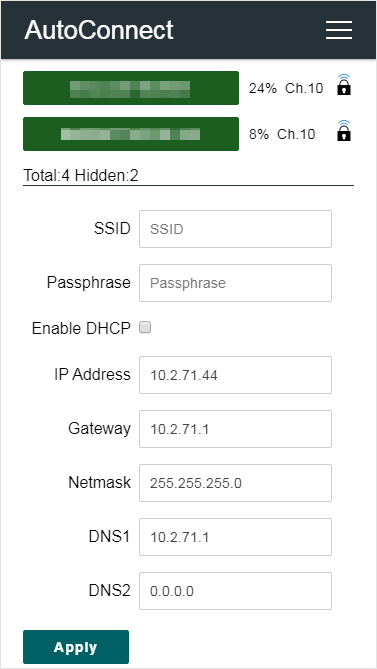Screen dimensions: 377x669
Task: Toggle the Enable DHCP checkbox
Action: [x=145, y=328]
